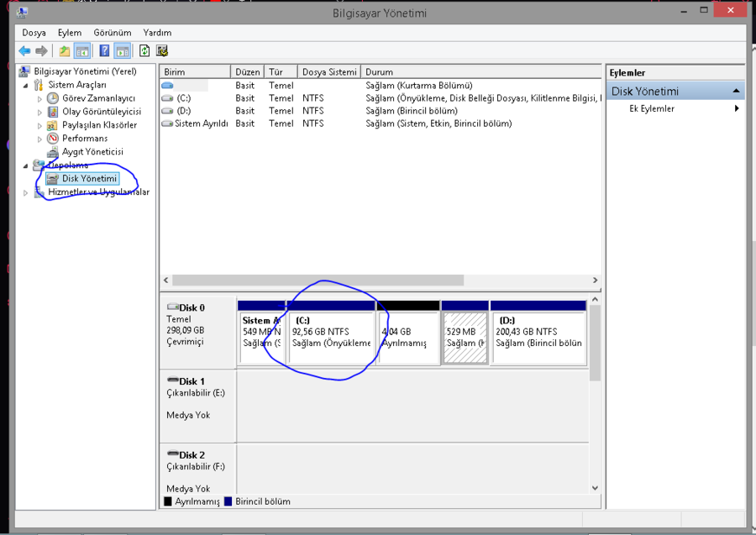Open the Eylem menu

(x=70, y=33)
